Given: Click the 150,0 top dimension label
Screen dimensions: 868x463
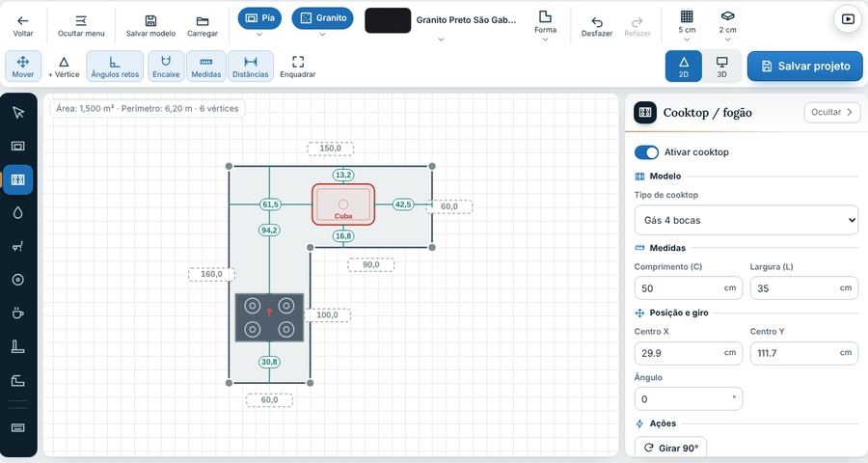Looking at the screenshot, I should pos(331,149).
